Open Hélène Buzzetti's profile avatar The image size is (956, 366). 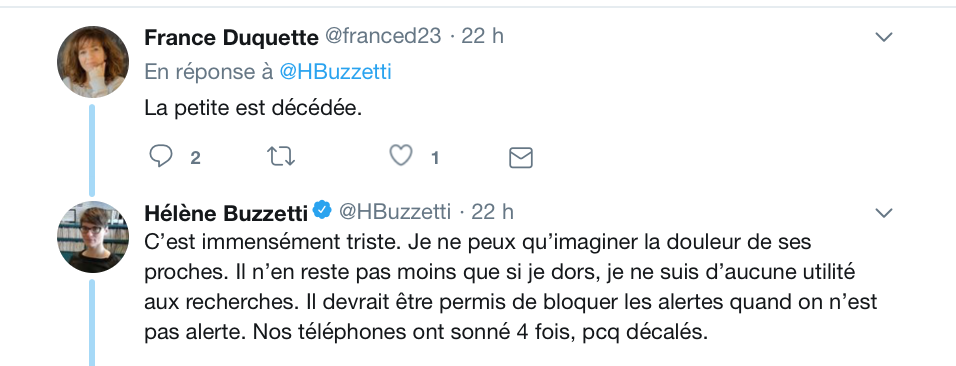click(93, 237)
